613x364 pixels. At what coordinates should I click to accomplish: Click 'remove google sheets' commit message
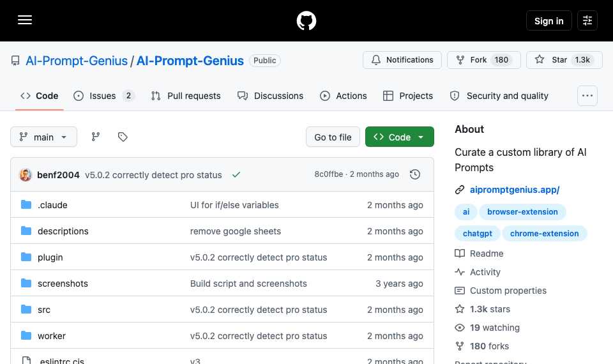tap(236, 231)
